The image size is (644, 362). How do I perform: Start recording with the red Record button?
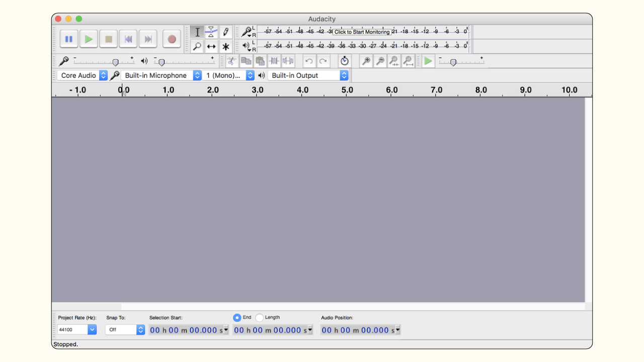point(172,39)
